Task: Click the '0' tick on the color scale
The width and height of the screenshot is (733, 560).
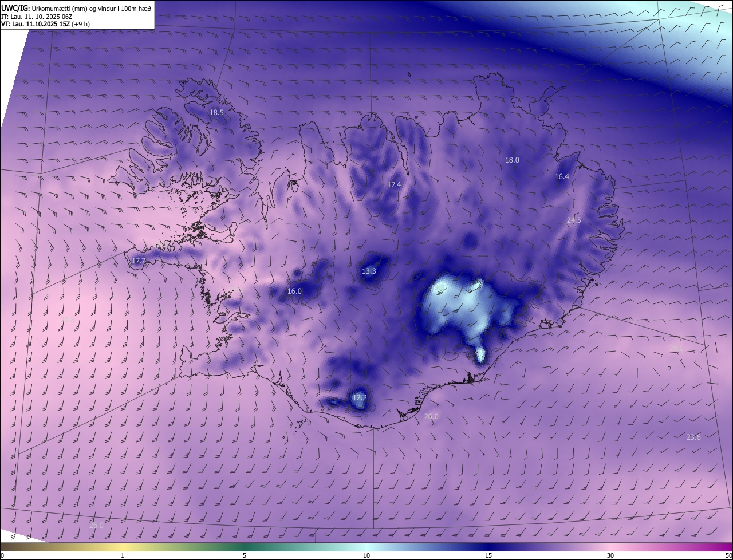Action: tap(2, 555)
